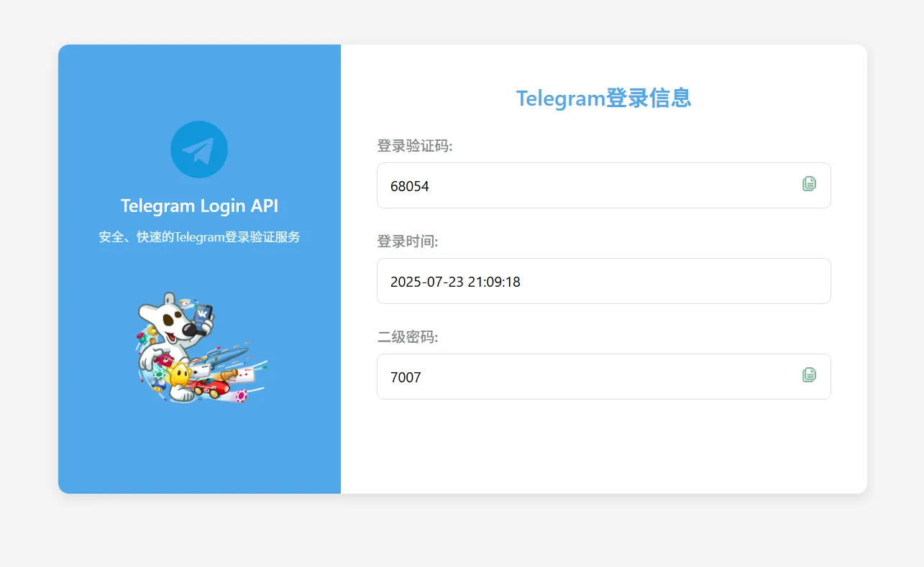This screenshot has height=567, width=924.
Task: Click the 登录时间: label
Action: (408, 241)
